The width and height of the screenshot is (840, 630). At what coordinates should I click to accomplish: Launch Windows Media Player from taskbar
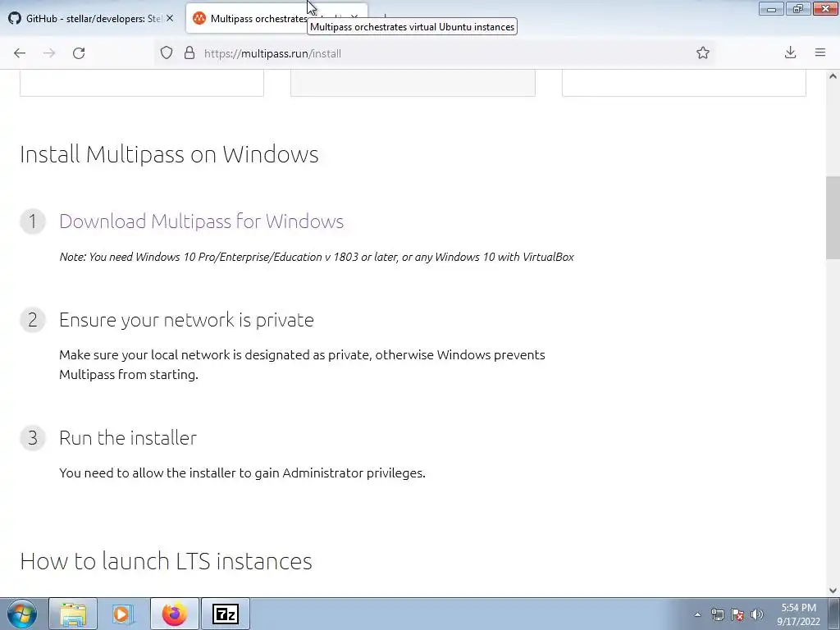click(123, 614)
